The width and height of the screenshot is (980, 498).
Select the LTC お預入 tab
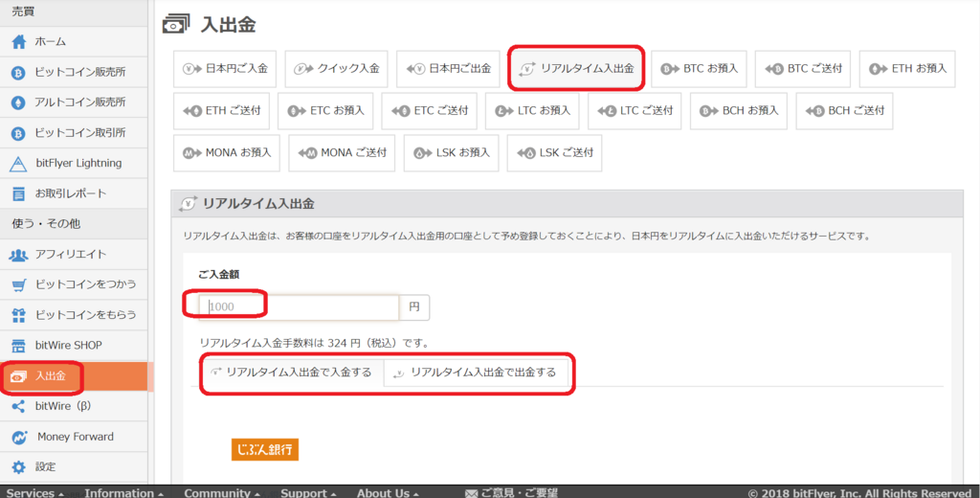(x=532, y=111)
